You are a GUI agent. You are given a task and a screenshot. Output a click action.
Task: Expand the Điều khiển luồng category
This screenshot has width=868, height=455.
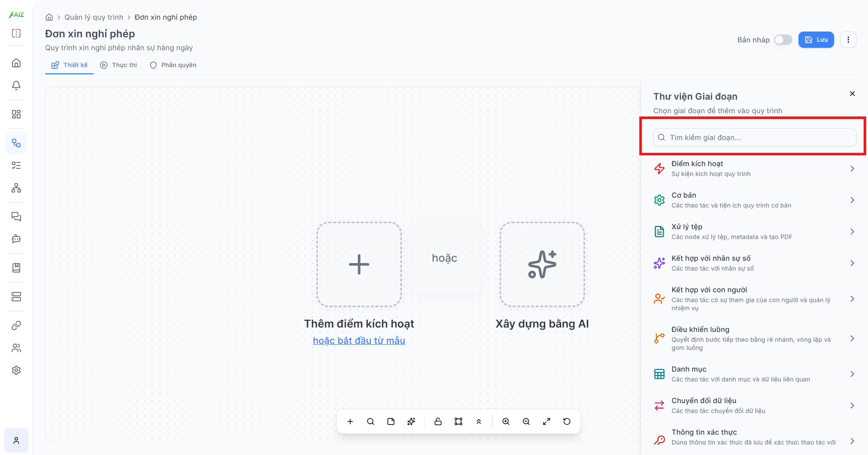pyautogui.click(x=754, y=338)
